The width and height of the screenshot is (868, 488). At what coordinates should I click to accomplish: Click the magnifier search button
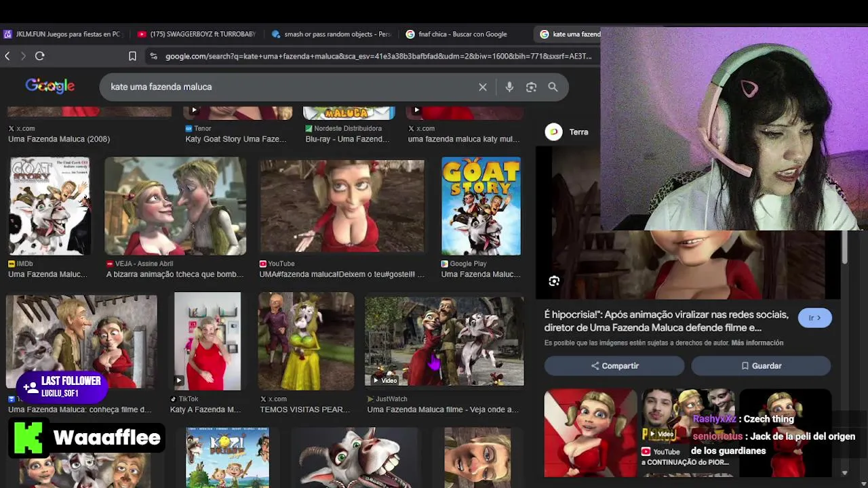tap(553, 87)
